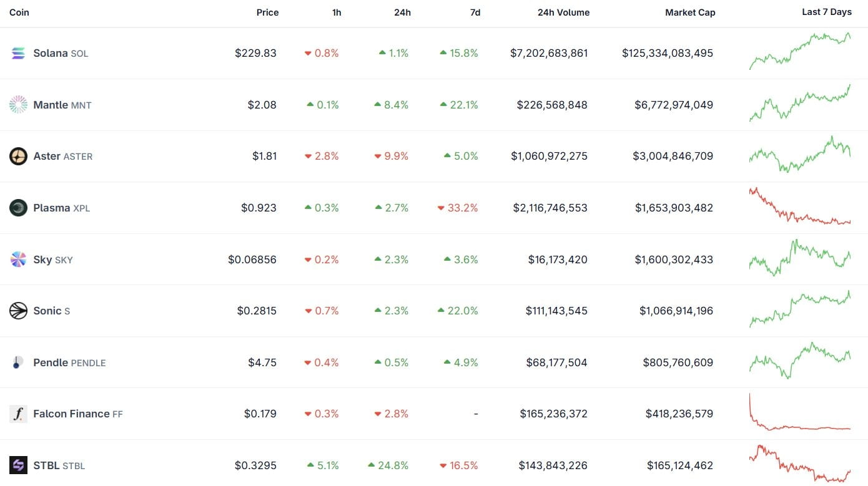Select the Plasma XPL logo icon
868x486 pixels.
tap(18, 208)
